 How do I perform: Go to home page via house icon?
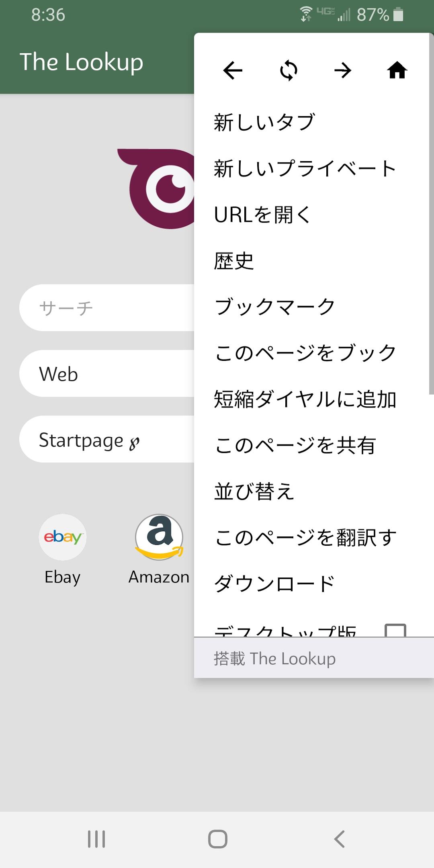(397, 70)
